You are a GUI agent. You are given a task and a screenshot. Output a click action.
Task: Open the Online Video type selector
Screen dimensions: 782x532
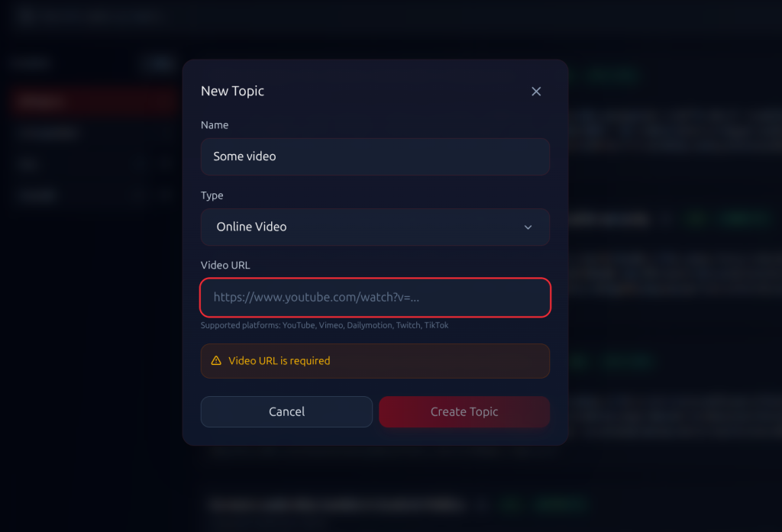(374, 227)
